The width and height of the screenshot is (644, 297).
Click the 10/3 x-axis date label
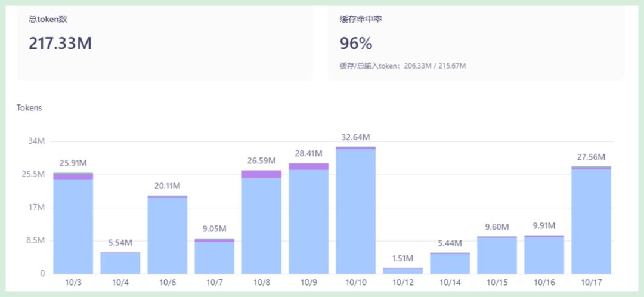73,283
